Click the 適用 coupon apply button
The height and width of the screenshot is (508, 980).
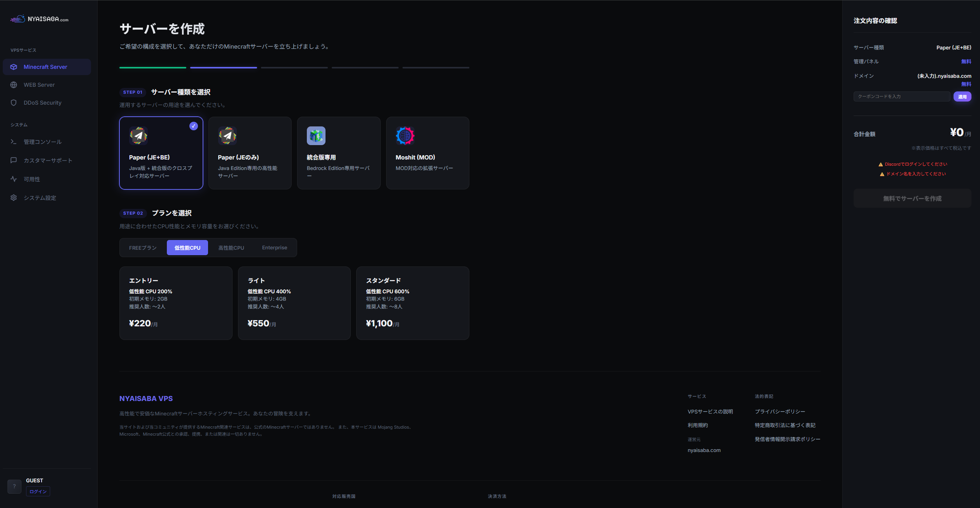click(x=962, y=96)
